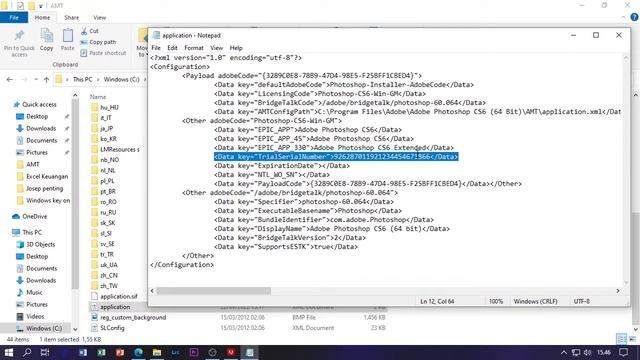Switch to File Explorer on taskbar
Screen dimensions: 640x360
[157, 352]
